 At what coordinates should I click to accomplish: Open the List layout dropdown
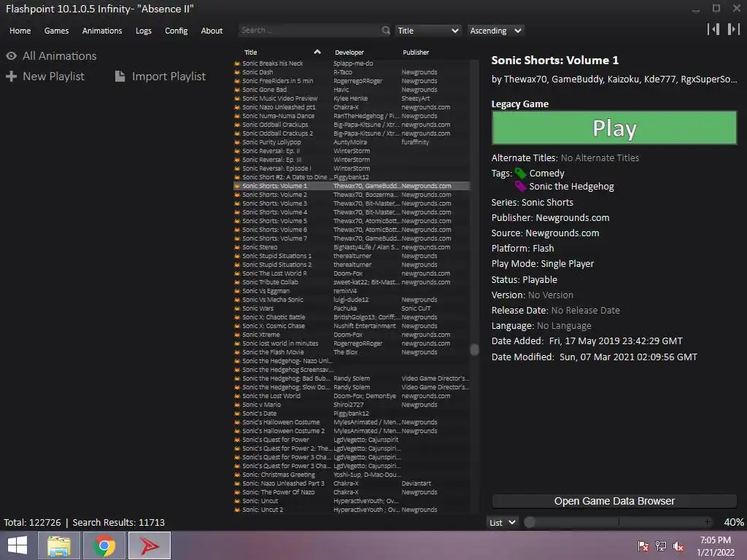[502, 522]
